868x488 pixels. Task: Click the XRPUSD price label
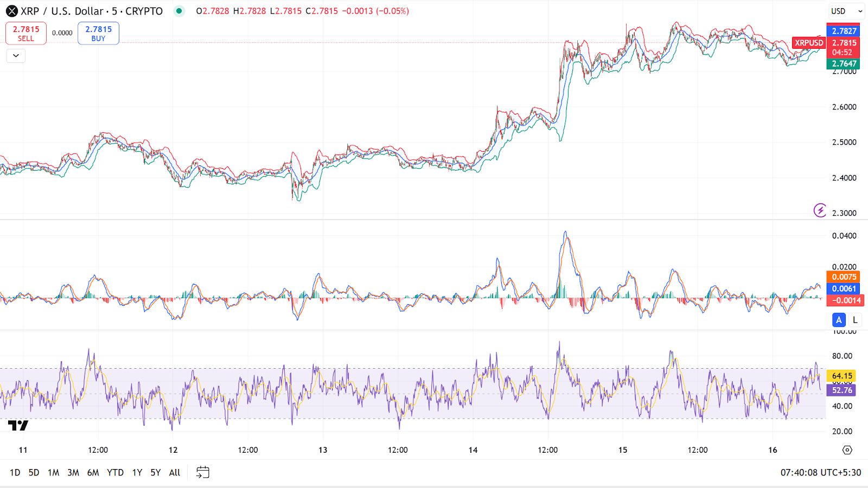pyautogui.click(x=809, y=43)
